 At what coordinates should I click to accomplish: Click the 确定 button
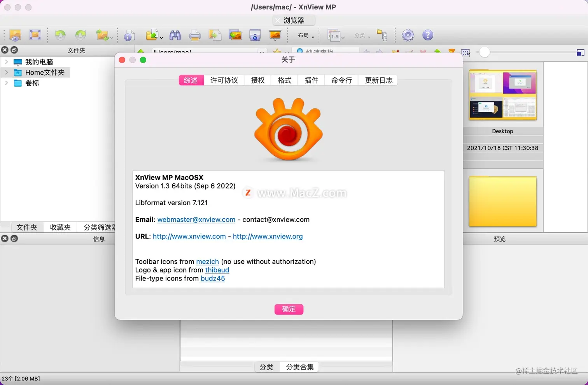[289, 309]
